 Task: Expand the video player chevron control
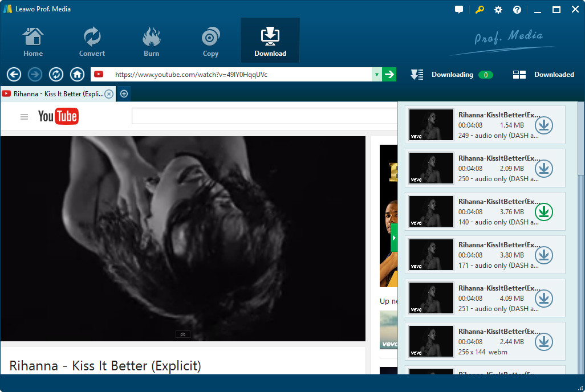pyautogui.click(x=183, y=334)
